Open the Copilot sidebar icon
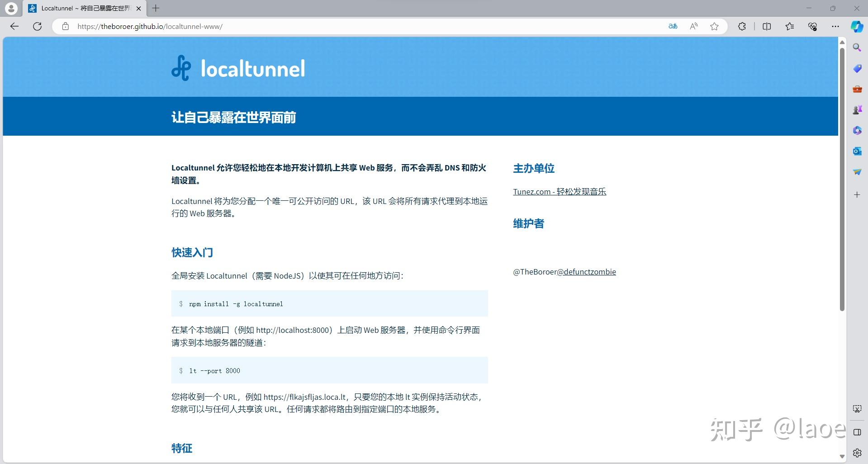 pyautogui.click(x=856, y=26)
